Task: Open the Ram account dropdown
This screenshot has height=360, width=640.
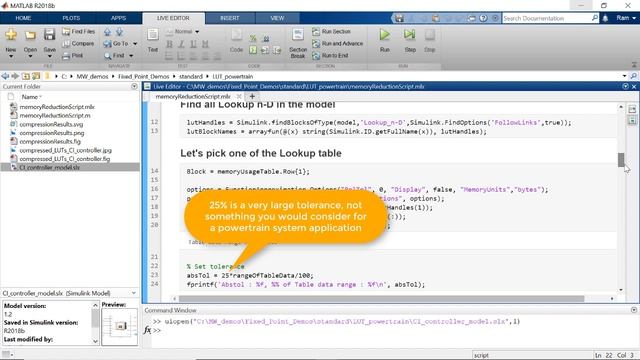Action: coord(626,18)
